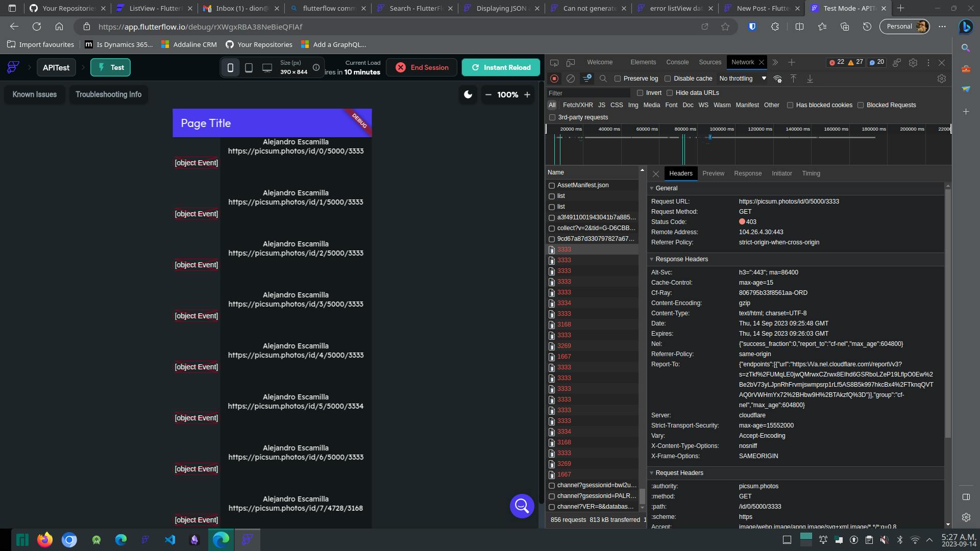Screen dimensions: 980x551
Task: Switch to the Preview tab
Action: (713, 173)
